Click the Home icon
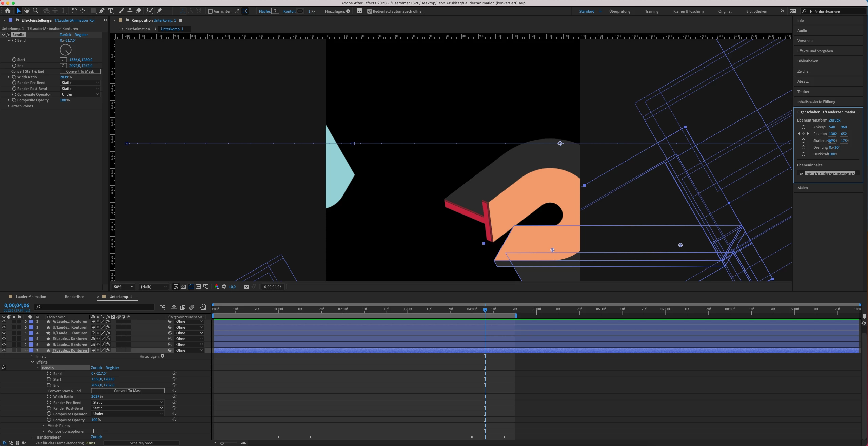 coord(7,11)
